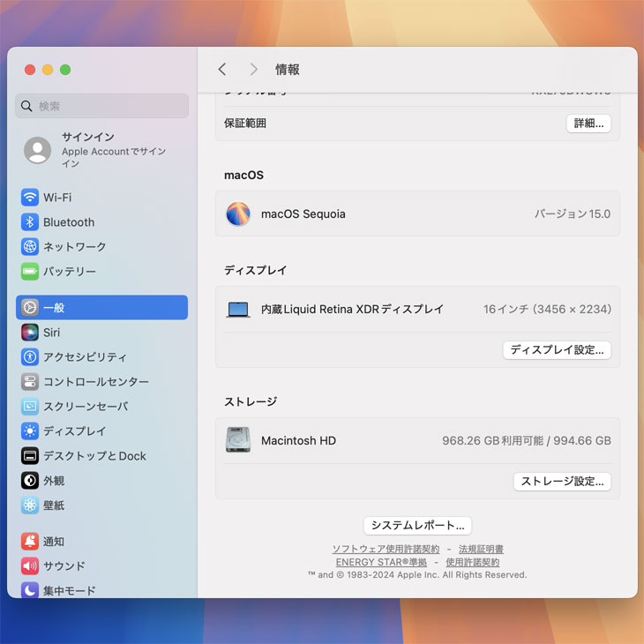Minimize window with yellow button
The image size is (644, 644).
point(48,70)
